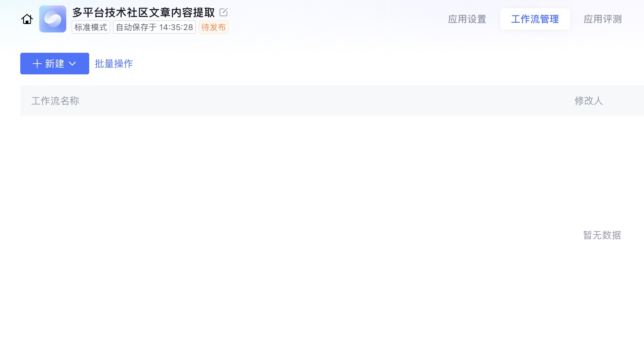
Task: Click blank header space left of 应用设置
Action: click(338, 19)
